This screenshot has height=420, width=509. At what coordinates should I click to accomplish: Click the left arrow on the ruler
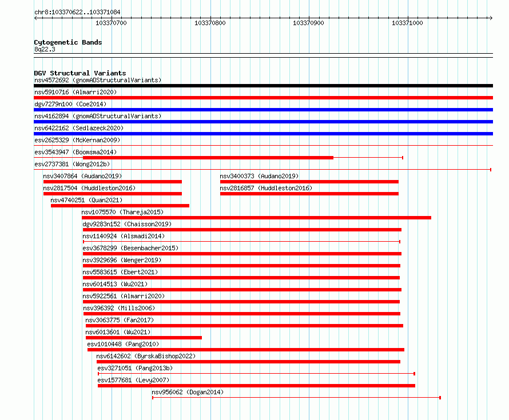[35, 18]
